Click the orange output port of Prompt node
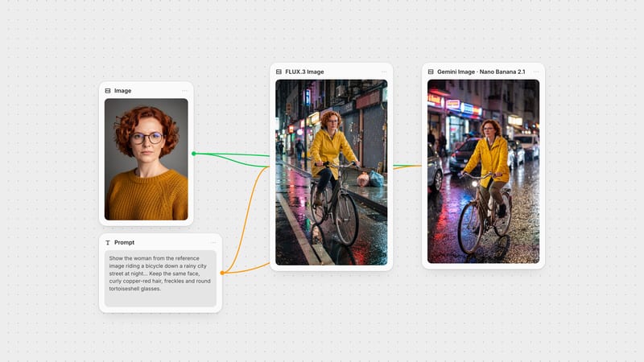 222,273
